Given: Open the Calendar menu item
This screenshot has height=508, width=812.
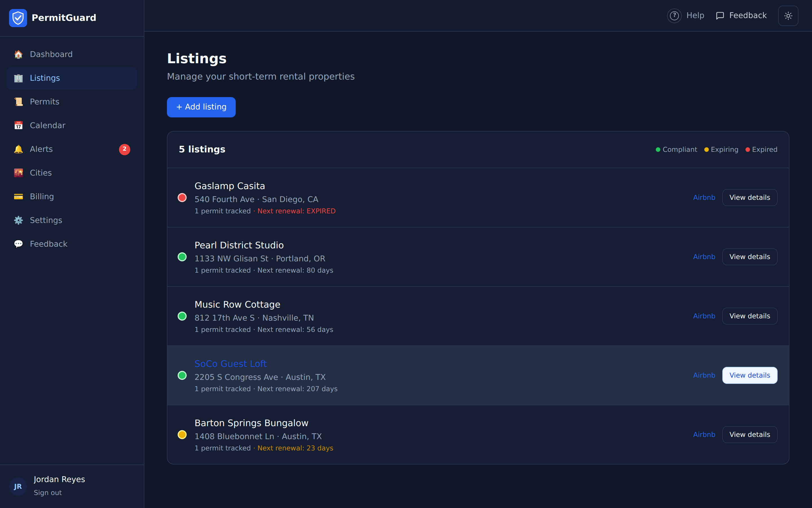Looking at the screenshot, I should pos(72,125).
